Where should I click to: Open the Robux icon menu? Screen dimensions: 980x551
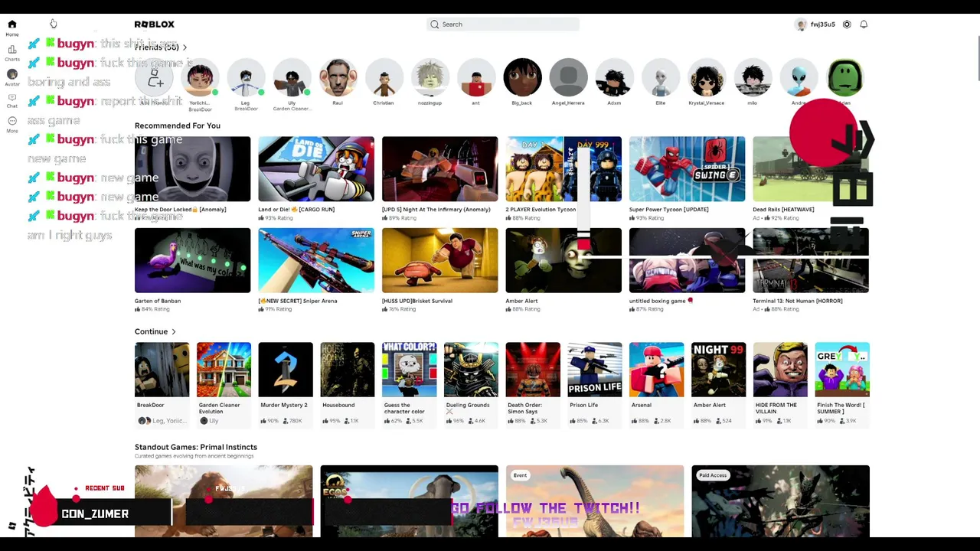tap(847, 24)
